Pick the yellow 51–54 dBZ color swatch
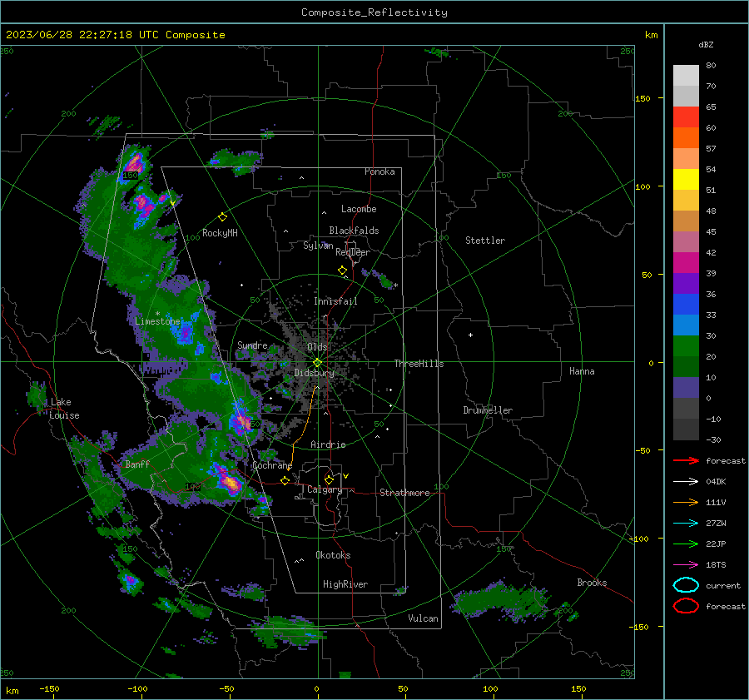 click(x=686, y=180)
